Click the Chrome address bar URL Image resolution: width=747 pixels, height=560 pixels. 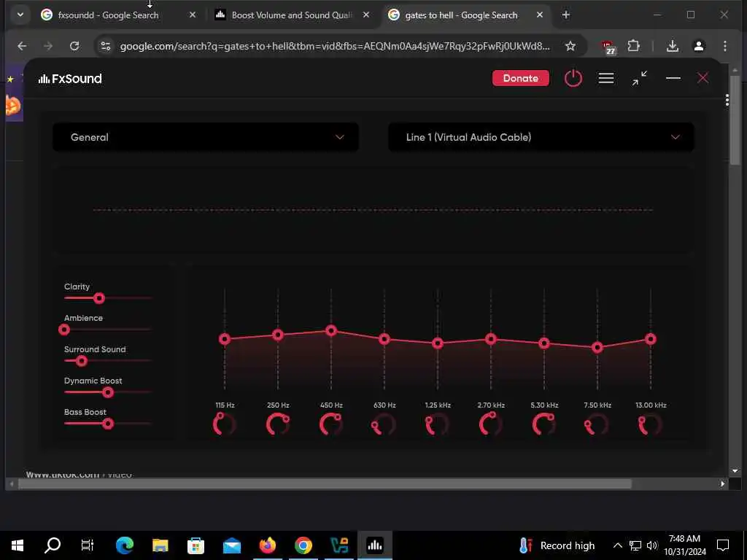pyautogui.click(x=334, y=46)
